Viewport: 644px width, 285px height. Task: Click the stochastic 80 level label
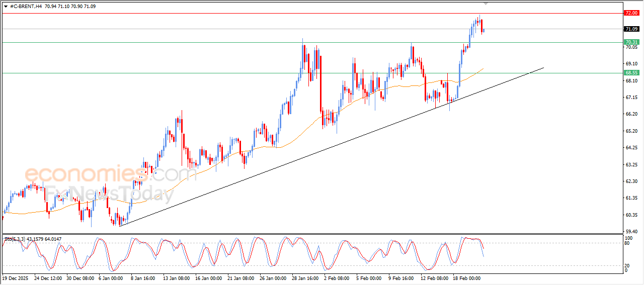[627, 243]
